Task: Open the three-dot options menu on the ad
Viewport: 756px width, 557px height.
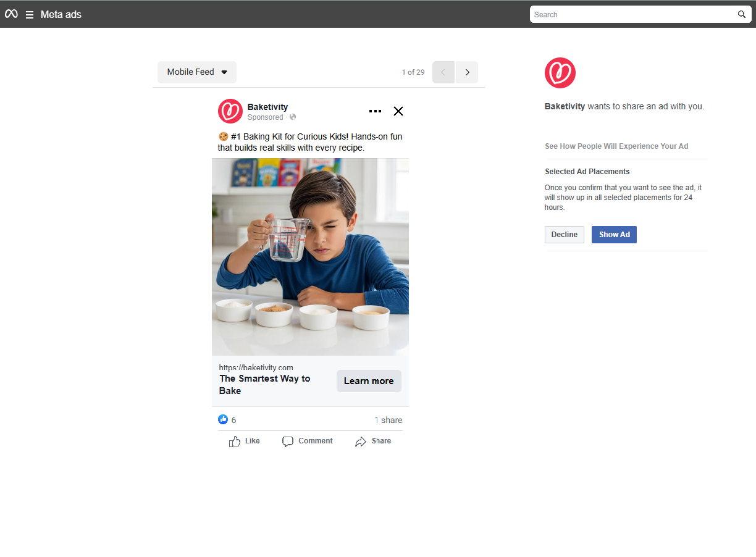Action: [x=375, y=111]
